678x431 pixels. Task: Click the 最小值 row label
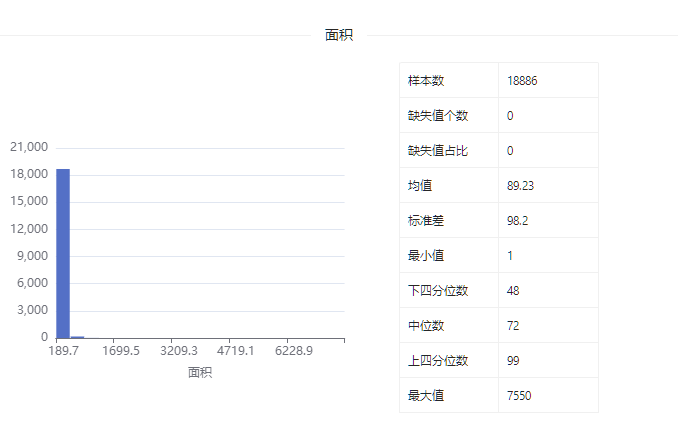426,255
